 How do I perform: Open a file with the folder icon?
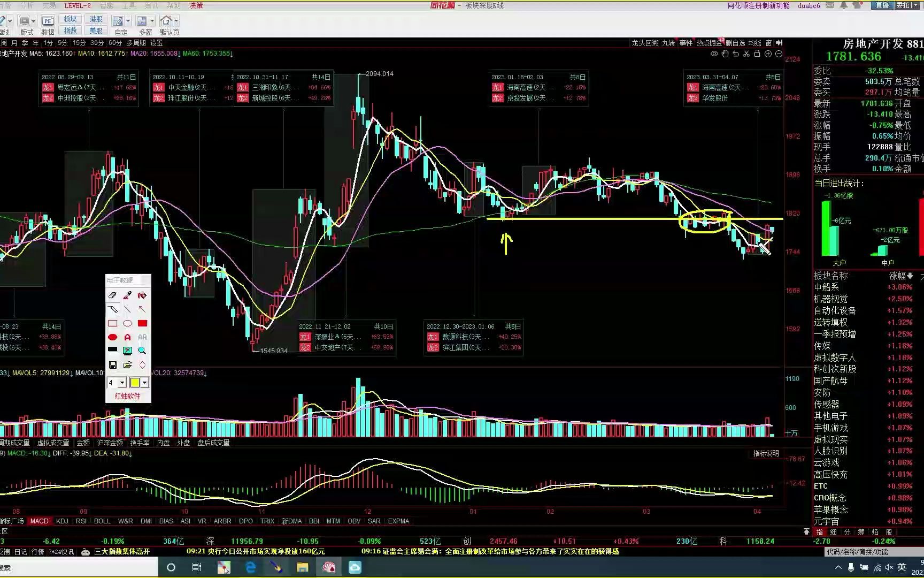point(127,365)
